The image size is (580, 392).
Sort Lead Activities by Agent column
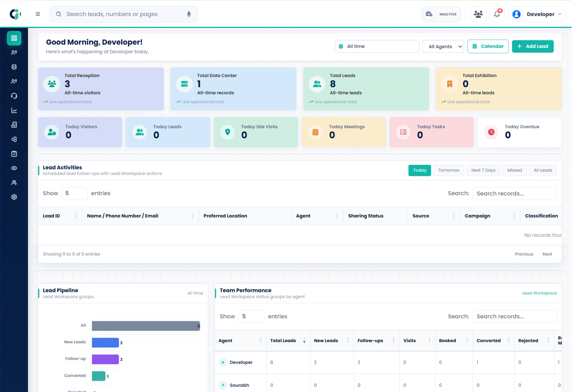317,216
